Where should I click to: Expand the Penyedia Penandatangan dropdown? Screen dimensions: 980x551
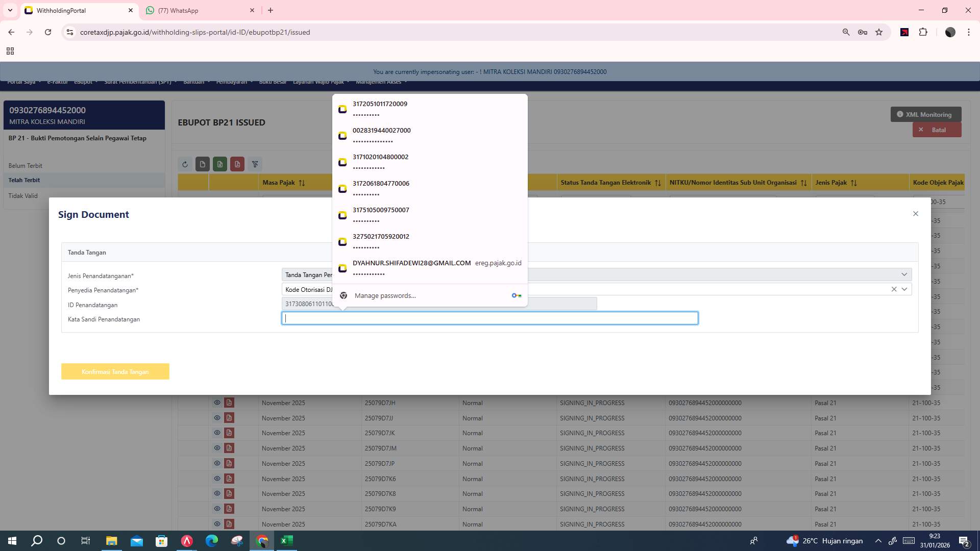pos(904,289)
